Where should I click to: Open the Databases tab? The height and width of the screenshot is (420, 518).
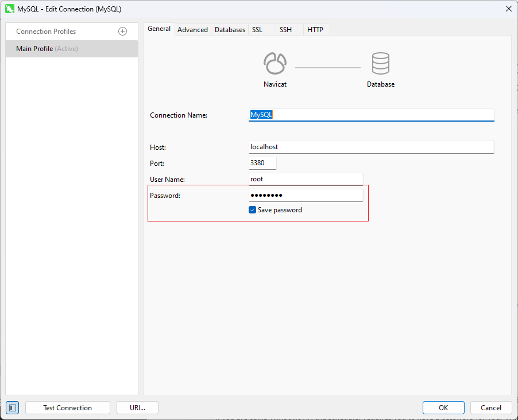(230, 30)
